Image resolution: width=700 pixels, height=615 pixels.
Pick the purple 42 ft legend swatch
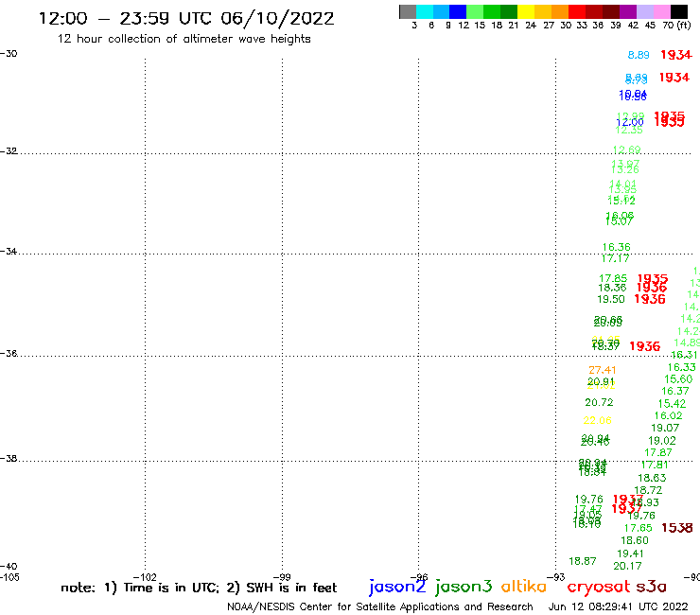tap(628, 11)
